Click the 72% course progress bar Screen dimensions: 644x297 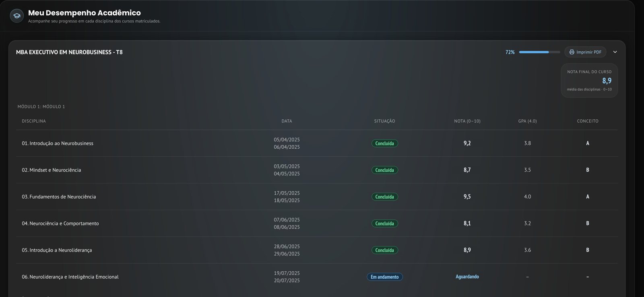[539, 52]
